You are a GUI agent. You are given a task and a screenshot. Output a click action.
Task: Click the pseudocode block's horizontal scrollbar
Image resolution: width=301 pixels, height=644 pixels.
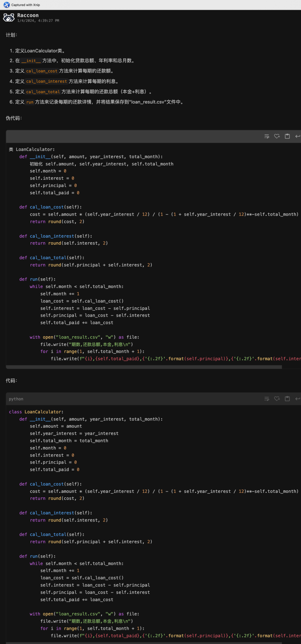(x=144, y=367)
